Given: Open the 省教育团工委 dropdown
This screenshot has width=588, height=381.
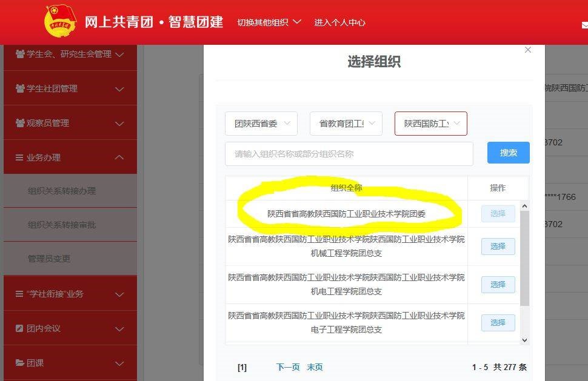Looking at the screenshot, I should click(346, 124).
